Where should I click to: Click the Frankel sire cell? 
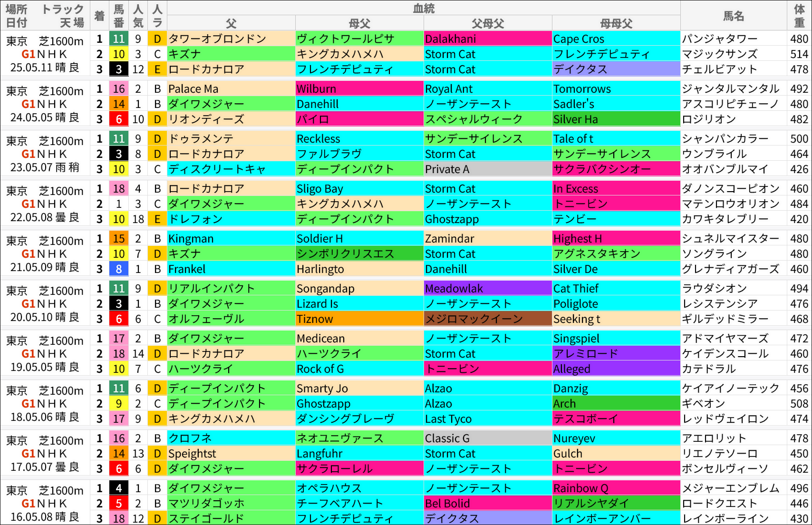(231, 269)
